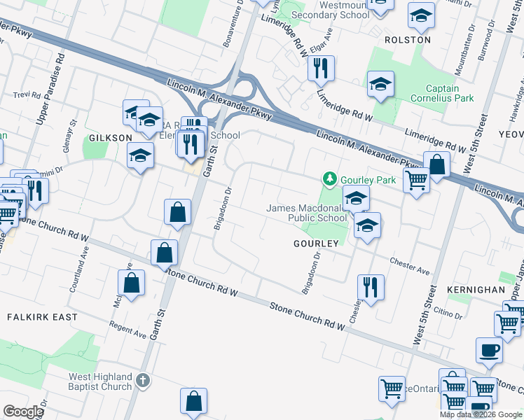The height and width of the screenshot is (420, 524).
Task: Click the West Highland Baptist Church label
Action: (100, 381)
